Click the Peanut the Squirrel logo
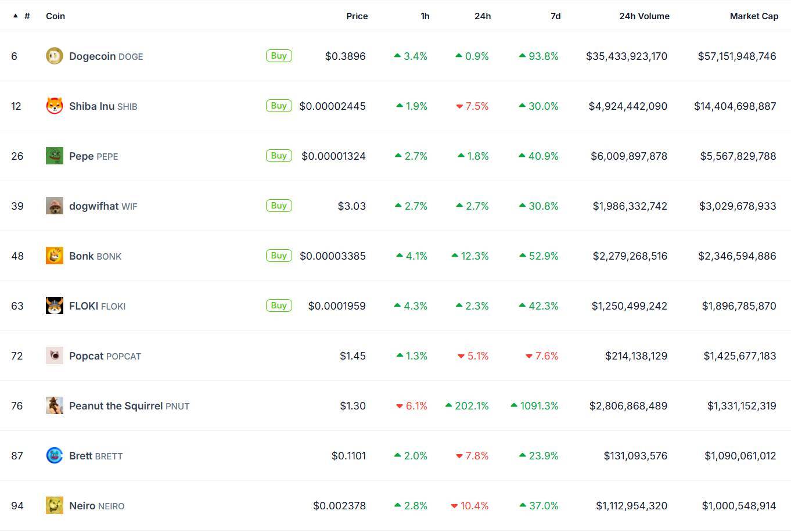 coord(55,405)
